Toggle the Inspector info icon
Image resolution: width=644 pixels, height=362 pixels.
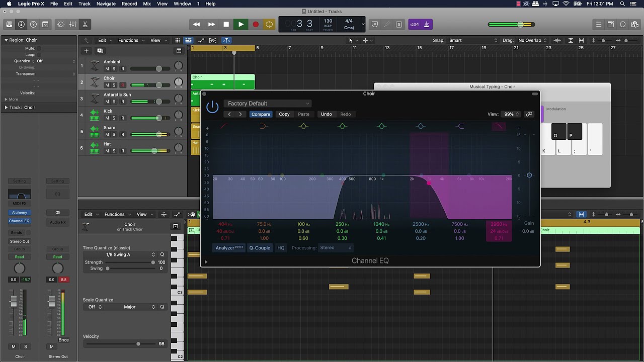tap(21, 24)
